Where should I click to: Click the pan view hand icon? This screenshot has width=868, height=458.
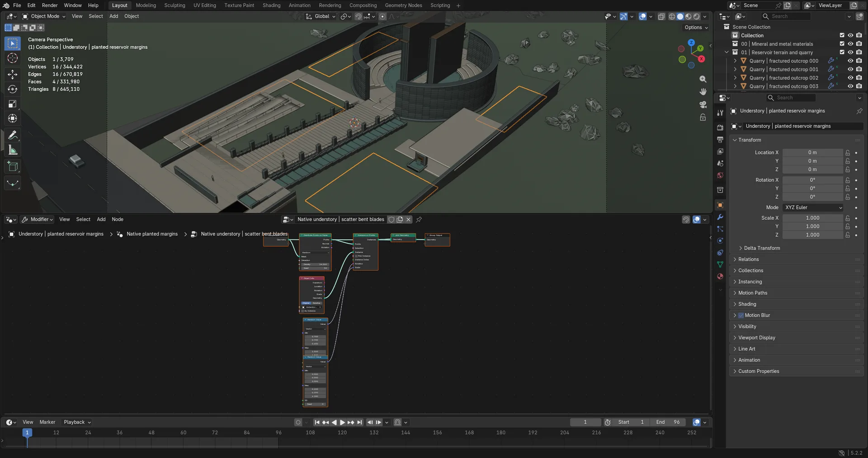[x=703, y=92]
